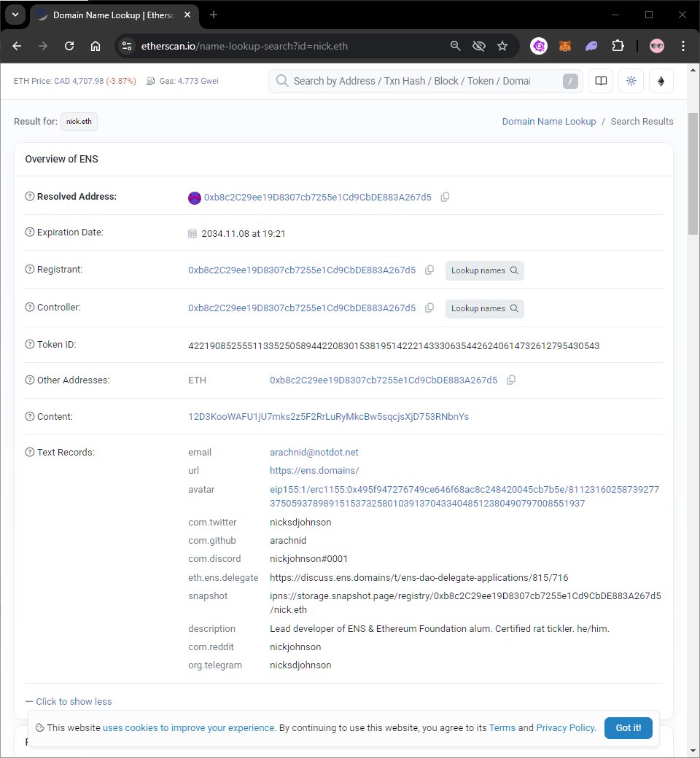Image resolution: width=700 pixels, height=758 pixels.
Task: Open the browser home page
Action: [96, 46]
